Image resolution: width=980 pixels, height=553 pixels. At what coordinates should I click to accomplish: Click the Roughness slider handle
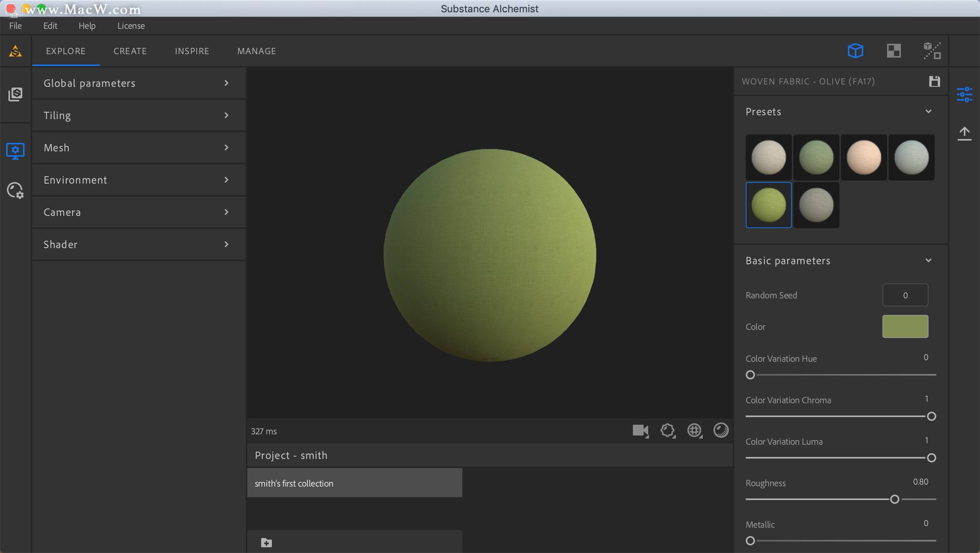[x=894, y=499]
